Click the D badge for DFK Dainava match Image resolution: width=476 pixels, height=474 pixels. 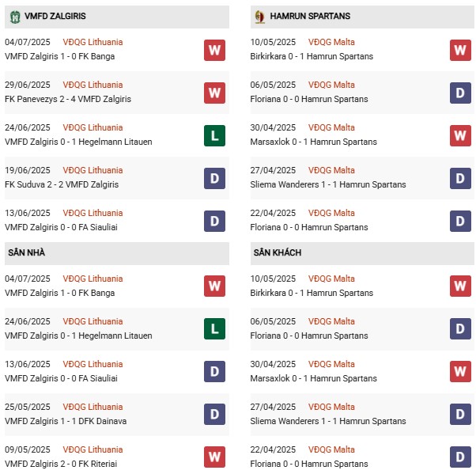[x=214, y=415]
